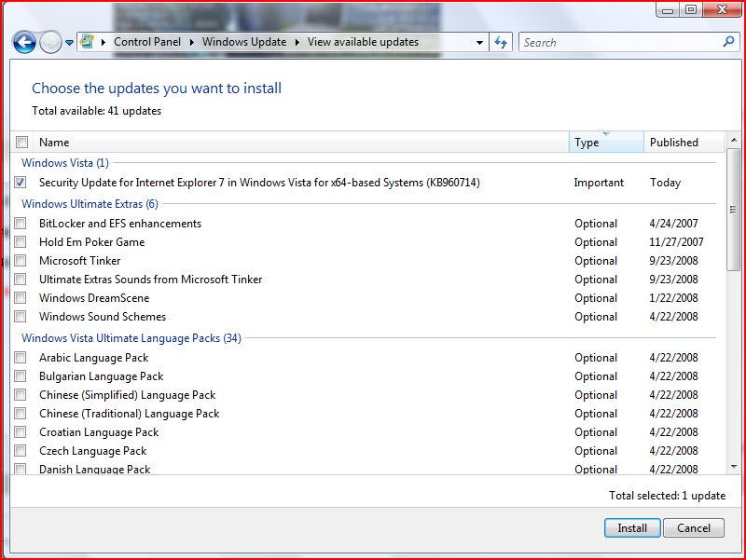
Task: Click the Total available: 41 updates text
Action: tap(97, 111)
